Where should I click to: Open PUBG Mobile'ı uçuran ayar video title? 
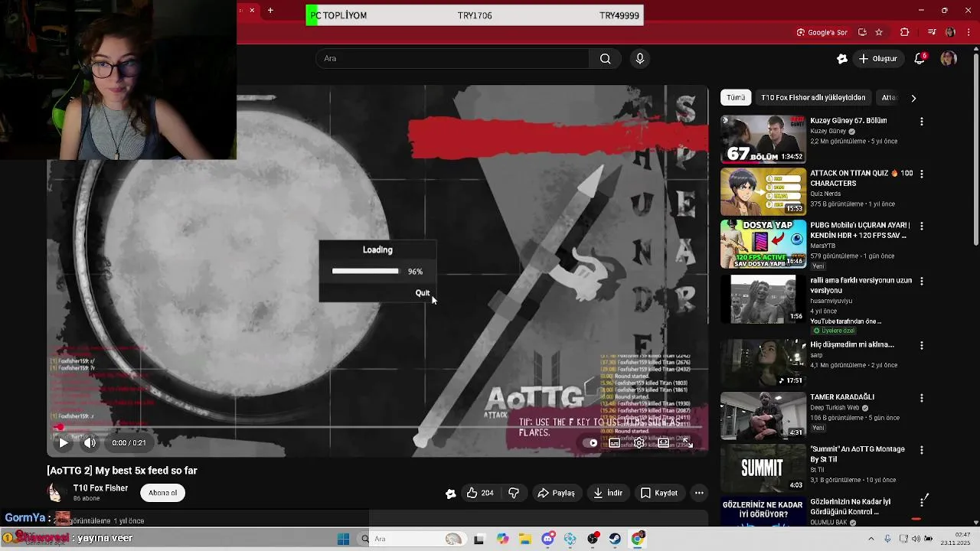(860, 230)
